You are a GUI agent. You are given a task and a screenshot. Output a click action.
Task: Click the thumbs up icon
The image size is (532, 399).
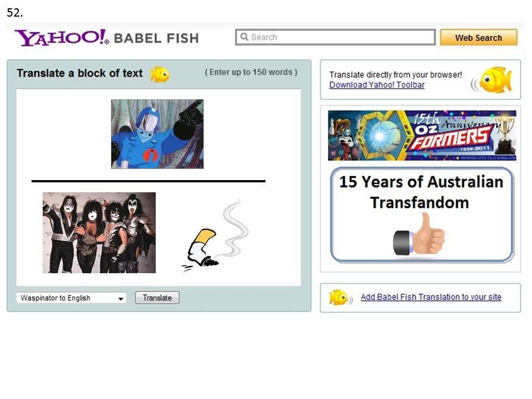coord(419,234)
